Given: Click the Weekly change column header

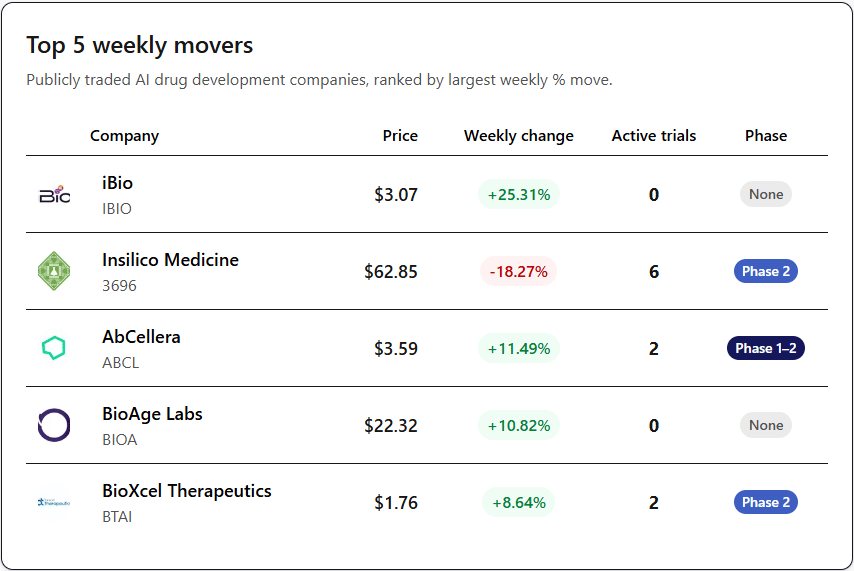Looking at the screenshot, I should coord(518,136).
